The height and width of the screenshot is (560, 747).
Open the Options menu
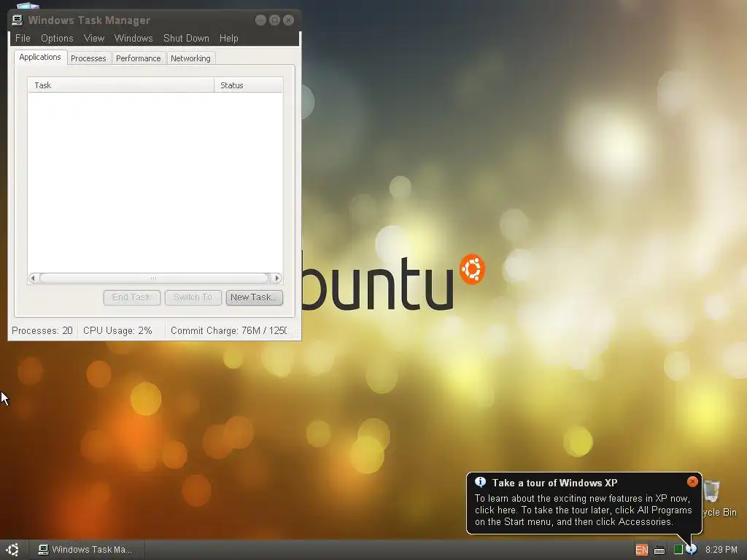click(x=57, y=38)
